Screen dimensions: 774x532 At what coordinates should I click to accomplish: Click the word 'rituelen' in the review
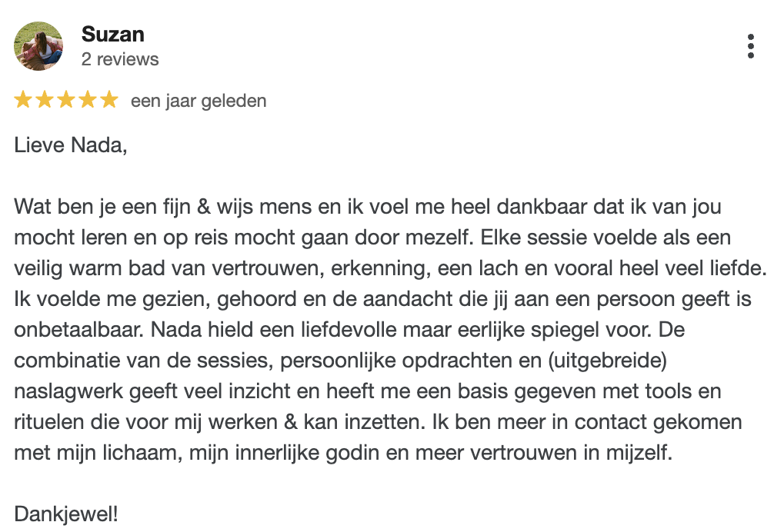pos(49,422)
